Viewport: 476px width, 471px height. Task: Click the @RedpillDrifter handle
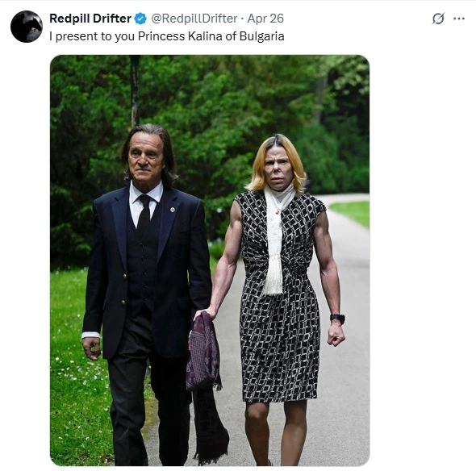pos(194,19)
